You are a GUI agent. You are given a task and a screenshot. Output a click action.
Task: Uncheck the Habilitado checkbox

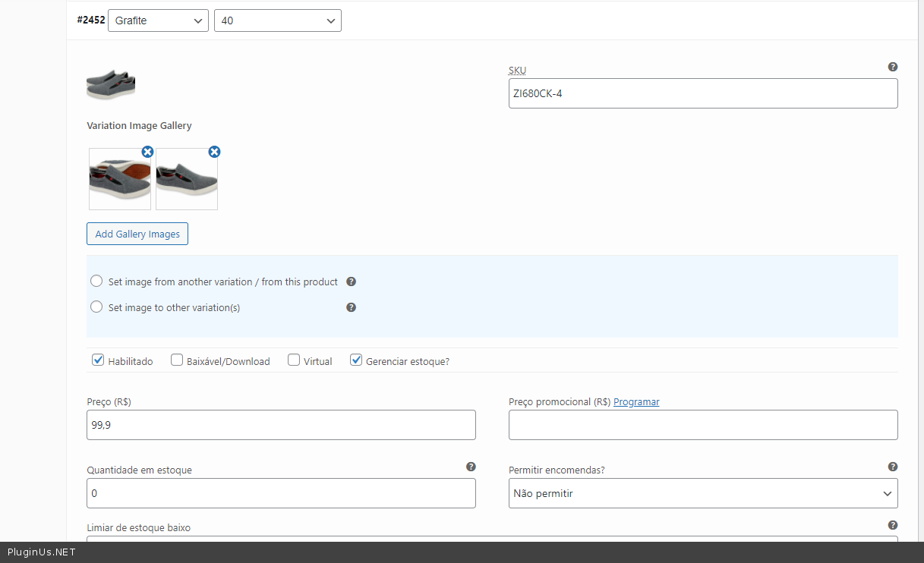click(98, 360)
